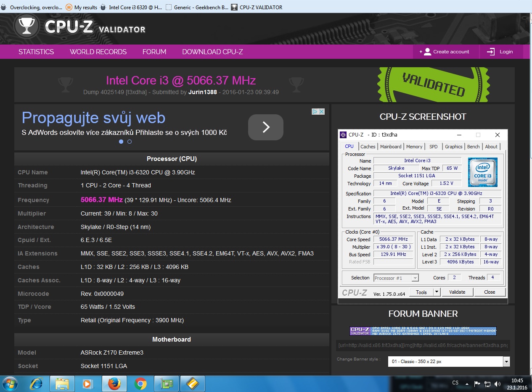Click the Propagujte svůj web ad headline
The image size is (532, 392).
coord(93,118)
